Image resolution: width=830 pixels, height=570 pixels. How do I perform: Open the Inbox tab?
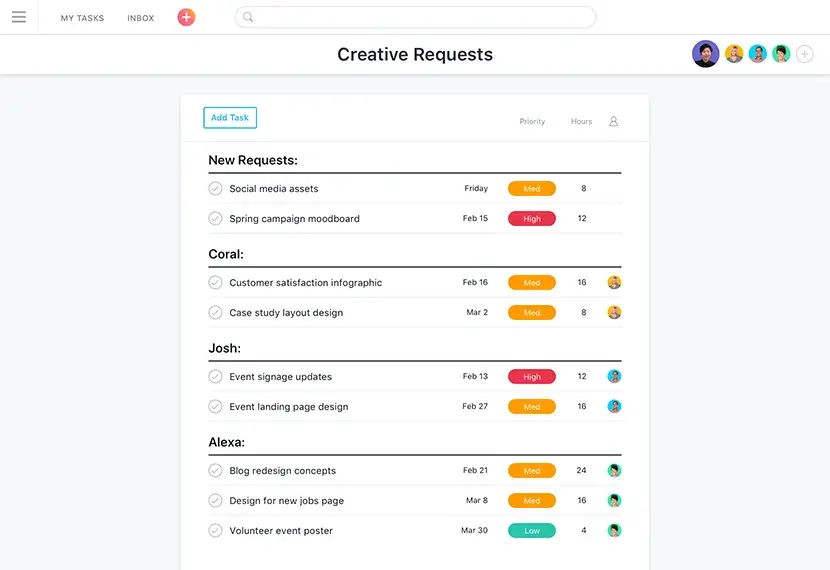tap(141, 18)
